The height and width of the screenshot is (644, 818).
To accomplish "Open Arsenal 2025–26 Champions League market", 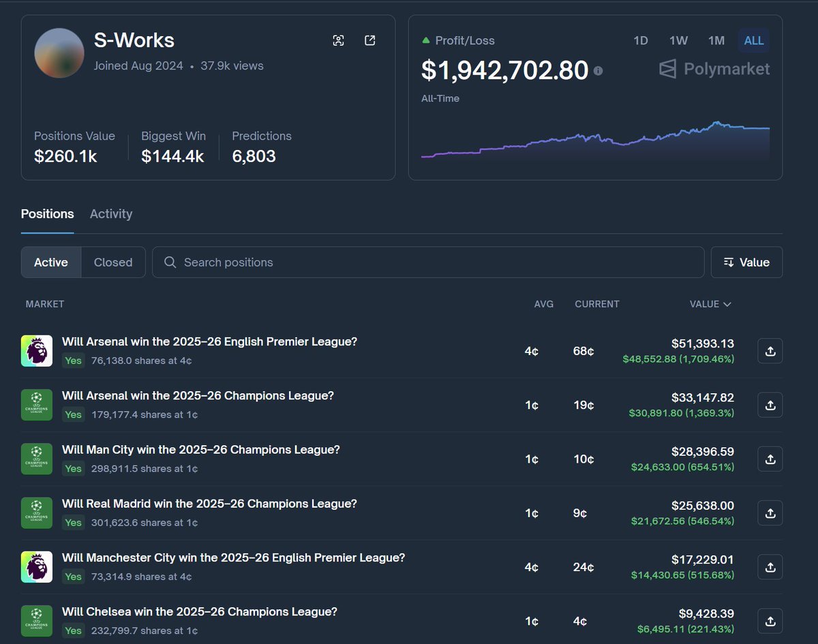I will pyautogui.click(x=198, y=395).
